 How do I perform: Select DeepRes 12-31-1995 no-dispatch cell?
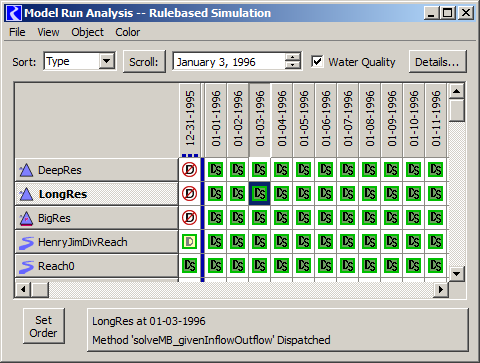pos(190,170)
